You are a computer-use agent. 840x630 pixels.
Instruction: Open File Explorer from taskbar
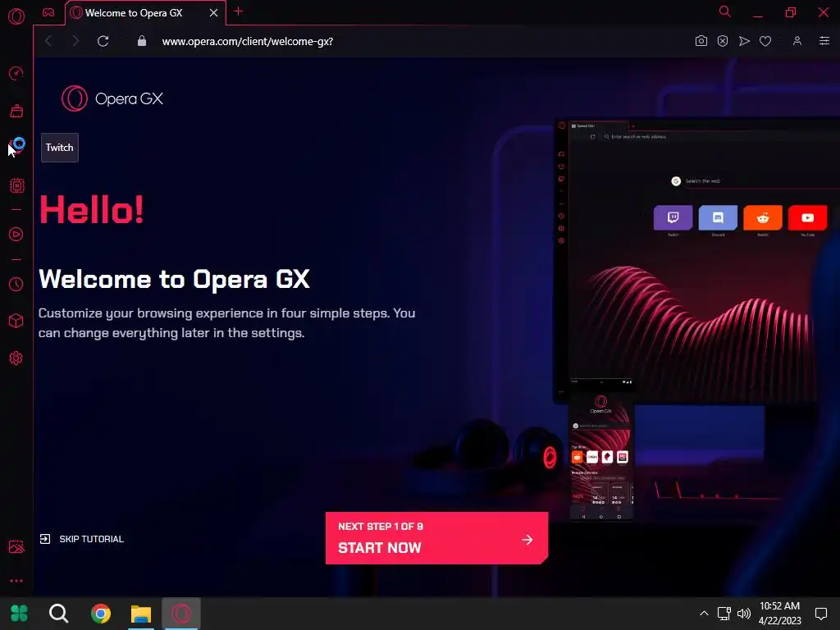[x=141, y=614]
